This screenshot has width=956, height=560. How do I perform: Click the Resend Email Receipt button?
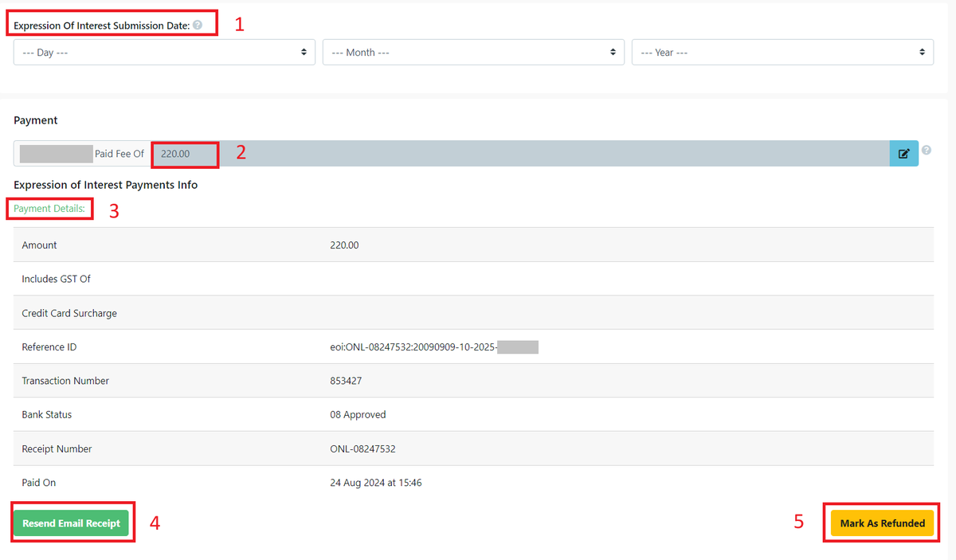(72, 523)
